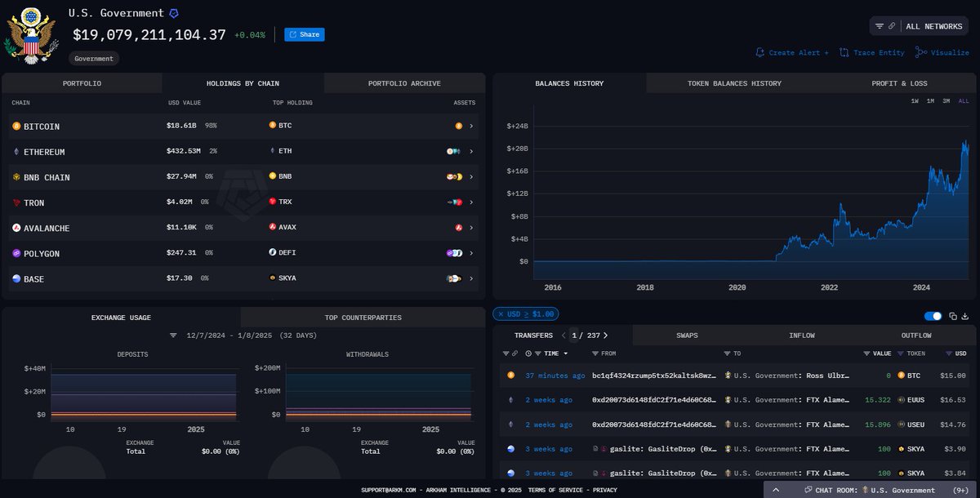Switch to the Portfolio Archive tab
980x498 pixels.
coord(404,83)
